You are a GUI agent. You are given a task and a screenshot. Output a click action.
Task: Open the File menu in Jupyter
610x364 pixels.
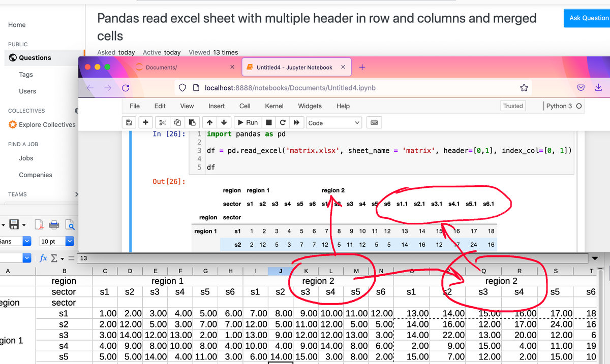(135, 106)
